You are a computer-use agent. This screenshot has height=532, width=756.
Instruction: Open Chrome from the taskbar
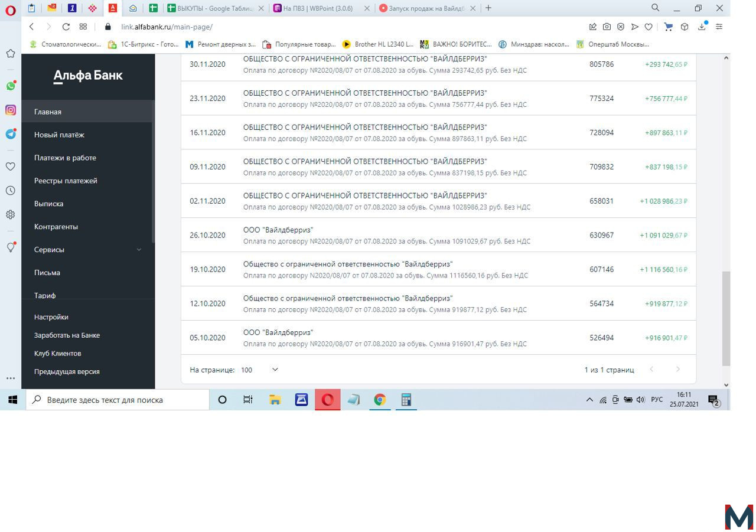[x=380, y=400]
